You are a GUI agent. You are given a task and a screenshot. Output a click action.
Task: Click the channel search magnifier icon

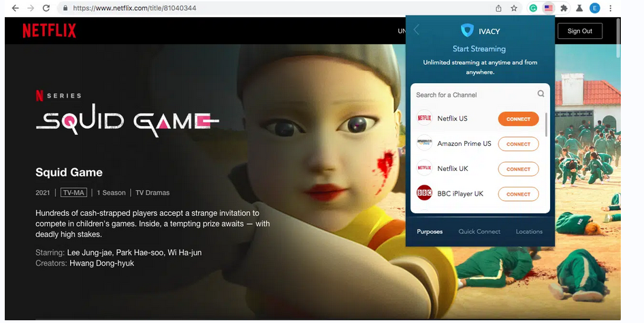click(x=541, y=93)
